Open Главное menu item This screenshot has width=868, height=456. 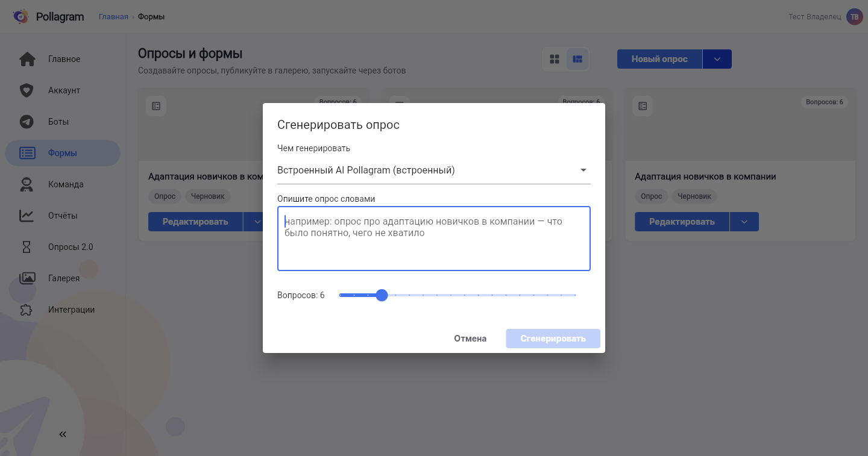click(x=63, y=59)
